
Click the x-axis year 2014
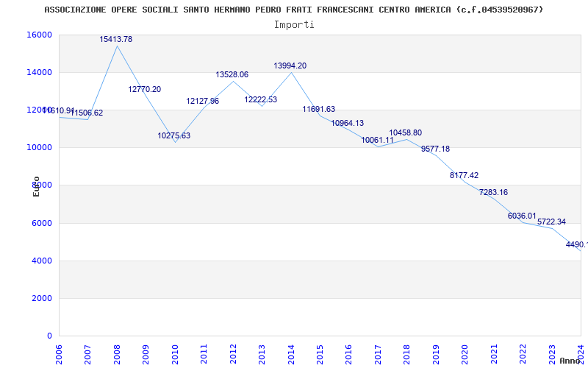pos(291,353)
